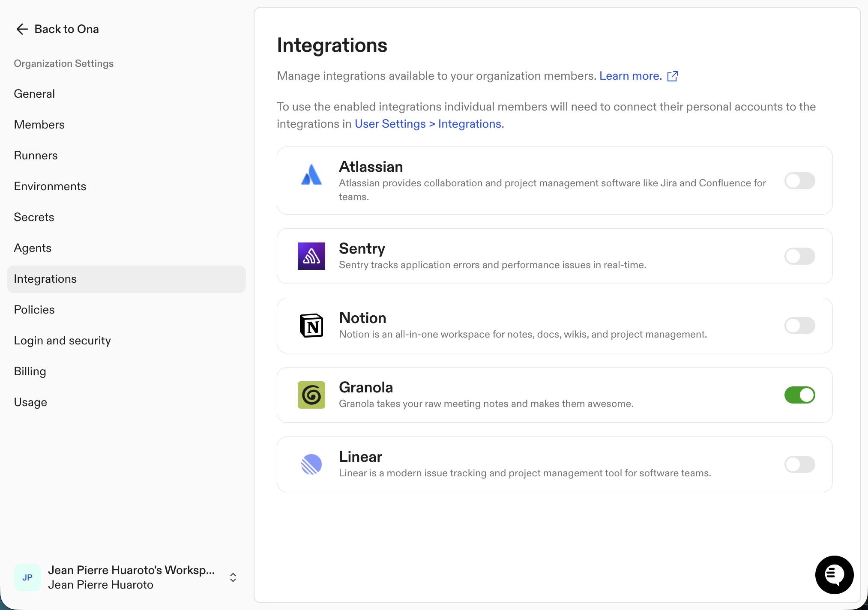Image resolution: width=868 pixels, height=610 pixels.
Task: Click the Notion integration icon
Action: coord(311,326)
